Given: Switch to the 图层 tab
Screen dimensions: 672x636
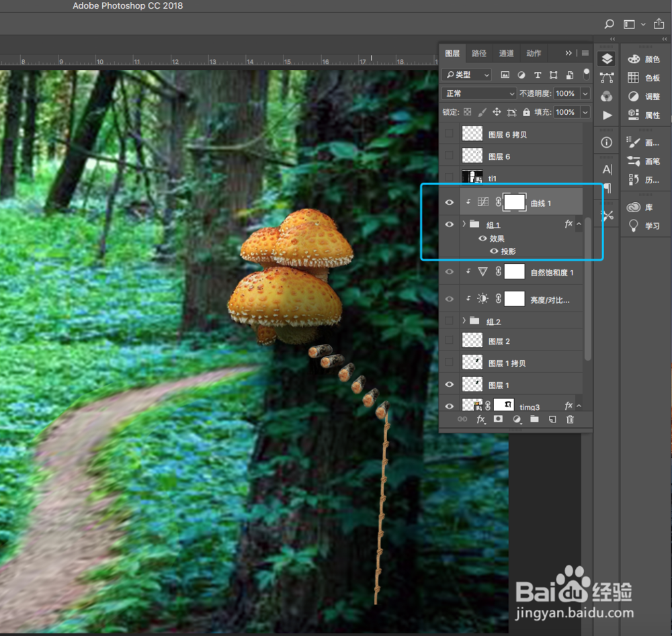Looking at the screenshot, I should [452, 53].
